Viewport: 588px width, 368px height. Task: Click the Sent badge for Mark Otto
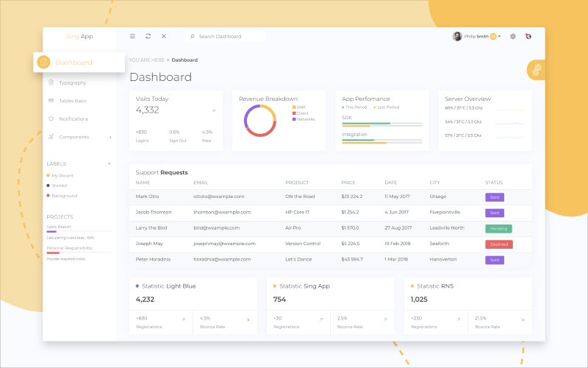(x=495, y=197)
